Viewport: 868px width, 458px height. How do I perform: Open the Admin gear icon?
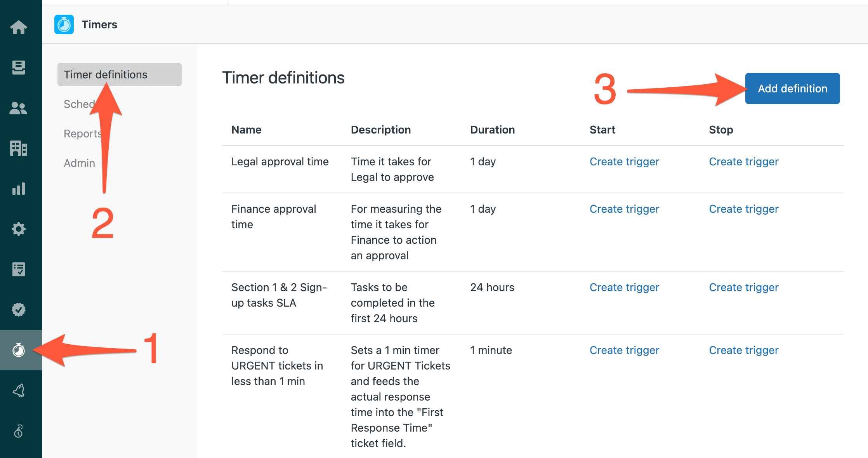point(19,229)
